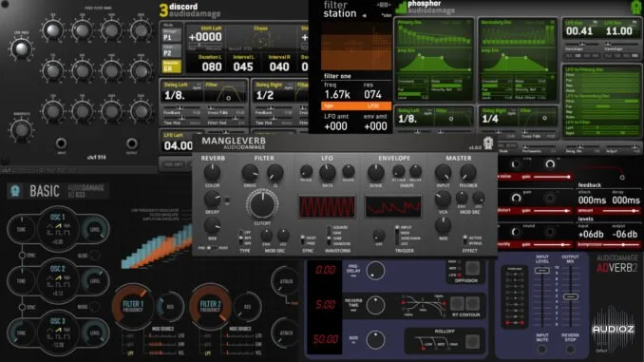This screenshot has height=362, width=644.
Task: Click the Phosphor green bars logo icon
Action: (x=401, y=8)
